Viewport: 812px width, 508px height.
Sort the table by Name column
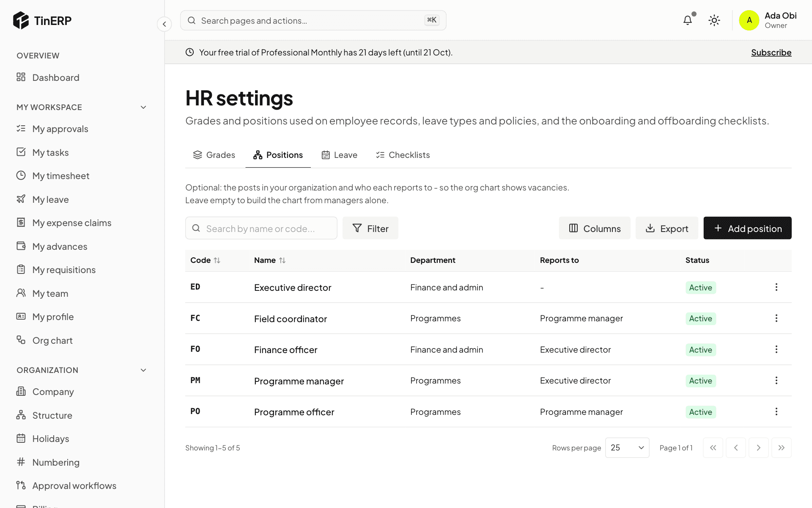point(270,260)
